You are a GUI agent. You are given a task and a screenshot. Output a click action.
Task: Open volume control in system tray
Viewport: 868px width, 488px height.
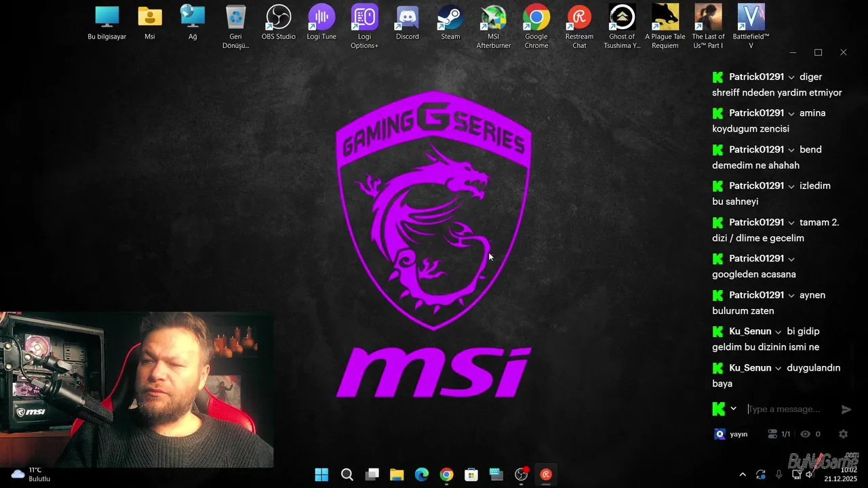(x=809, y=474)
